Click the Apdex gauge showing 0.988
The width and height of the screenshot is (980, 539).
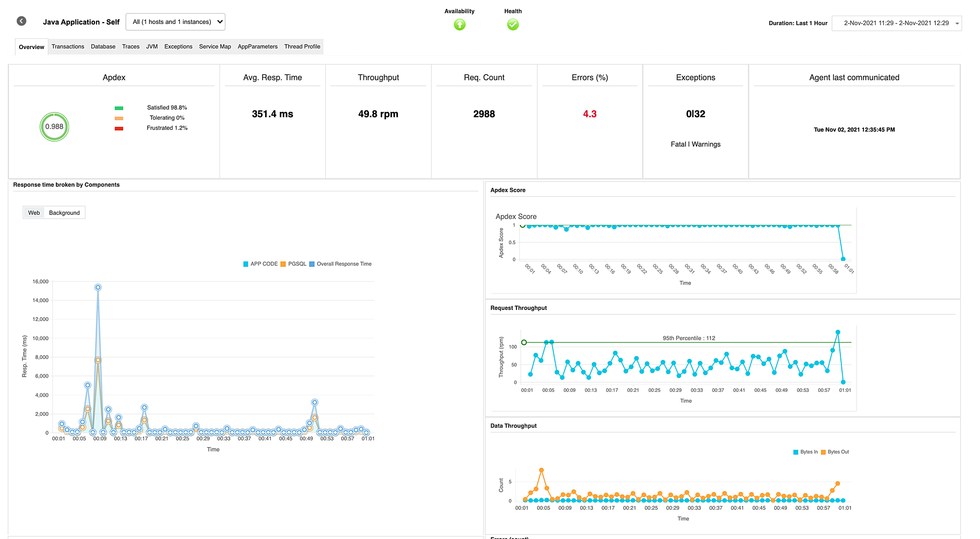pos(54,127)
